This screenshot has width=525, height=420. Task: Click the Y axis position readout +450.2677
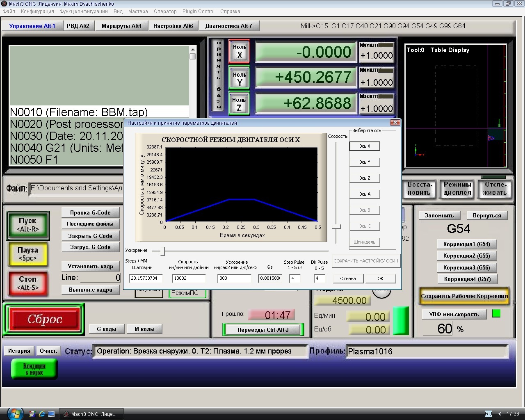click(306, 78)
